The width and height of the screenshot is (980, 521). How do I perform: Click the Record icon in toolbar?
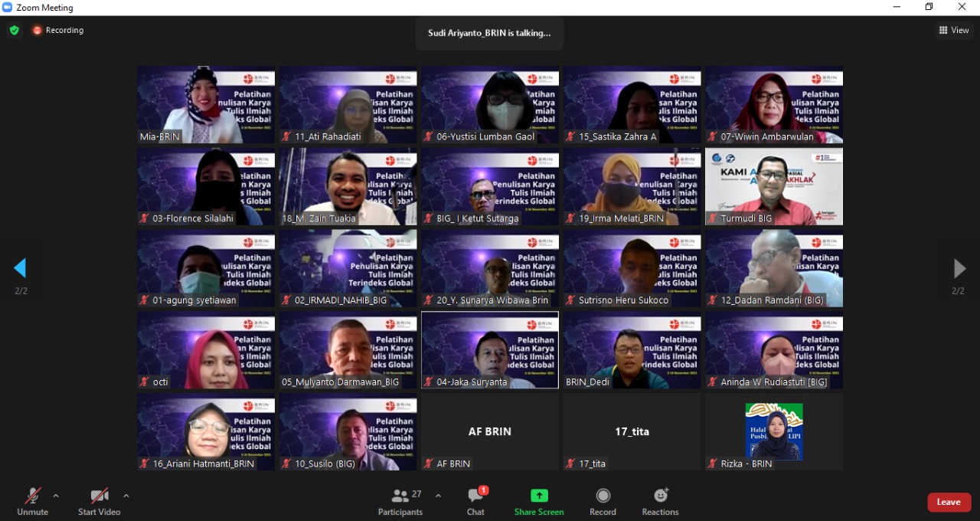(x=603, y=496)
